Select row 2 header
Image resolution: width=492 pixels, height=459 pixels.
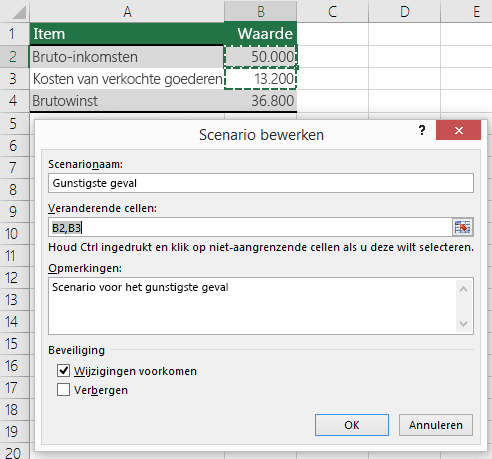point(12,57)
